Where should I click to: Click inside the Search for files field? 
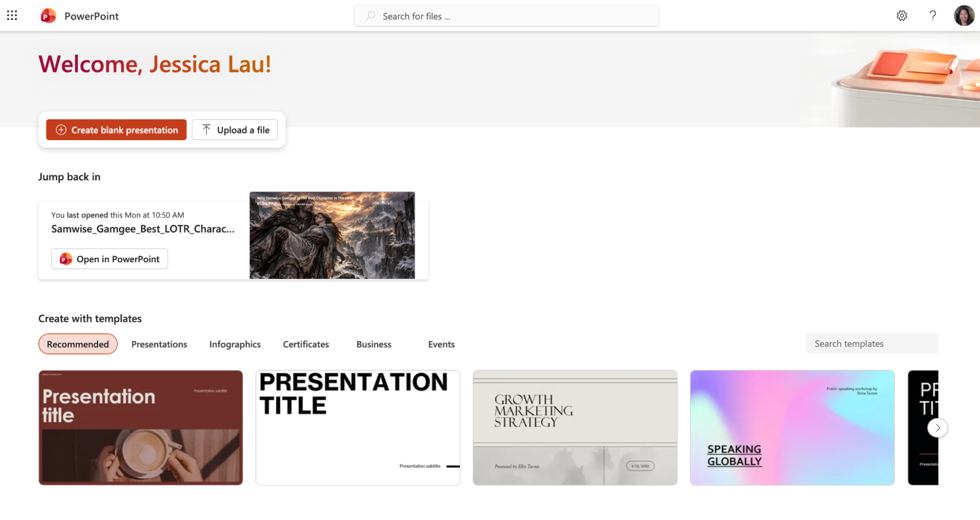click(x=506, y=16)
